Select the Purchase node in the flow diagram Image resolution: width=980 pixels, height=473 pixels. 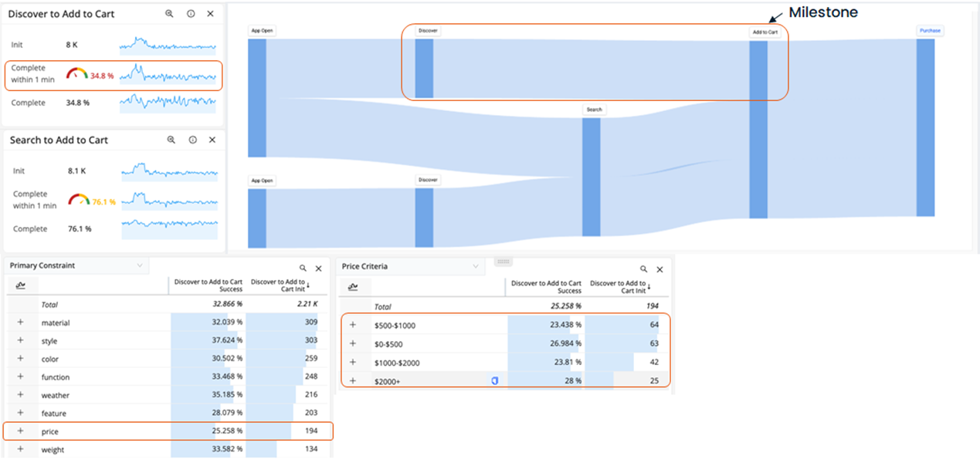(x=930, y=31)
